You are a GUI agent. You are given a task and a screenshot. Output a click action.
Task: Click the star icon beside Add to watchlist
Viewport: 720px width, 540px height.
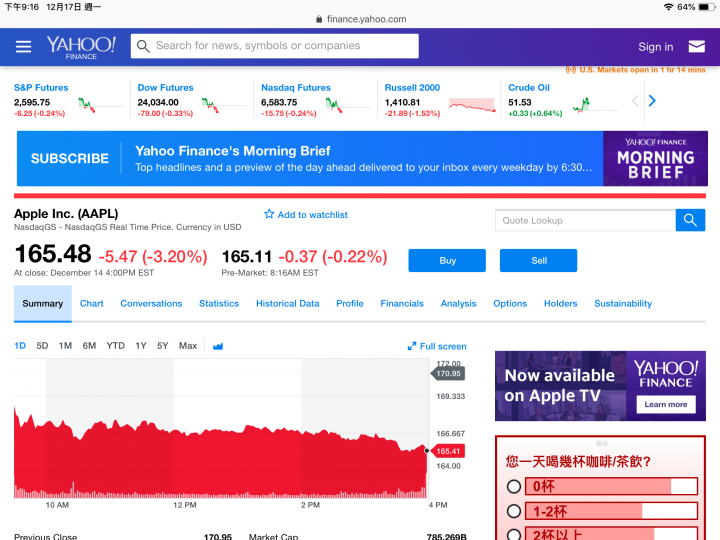269,214
